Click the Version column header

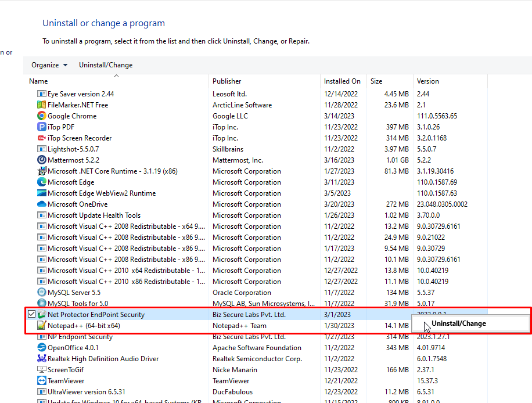pyautogui.click(x=427, y=81)
